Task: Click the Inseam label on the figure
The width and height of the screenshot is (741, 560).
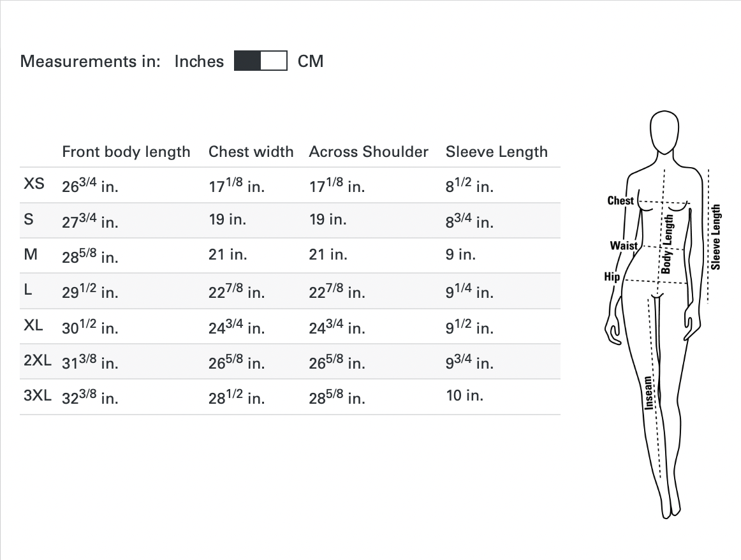Action: (649, 394)
